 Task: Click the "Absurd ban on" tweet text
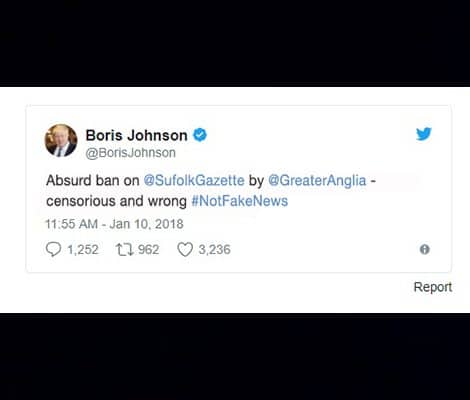93,180
